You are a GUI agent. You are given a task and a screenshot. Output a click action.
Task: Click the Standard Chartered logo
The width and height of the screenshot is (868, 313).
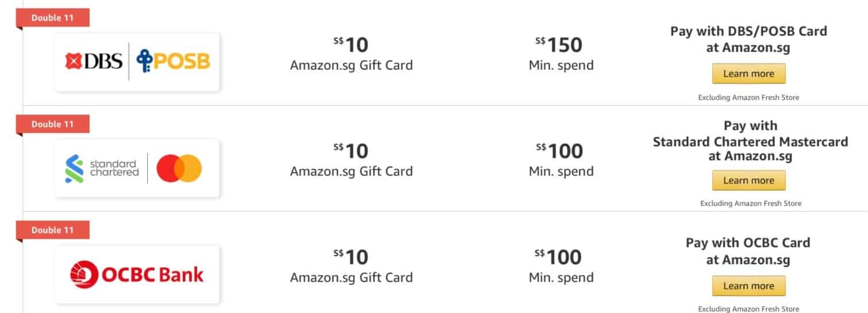point(102,168)
